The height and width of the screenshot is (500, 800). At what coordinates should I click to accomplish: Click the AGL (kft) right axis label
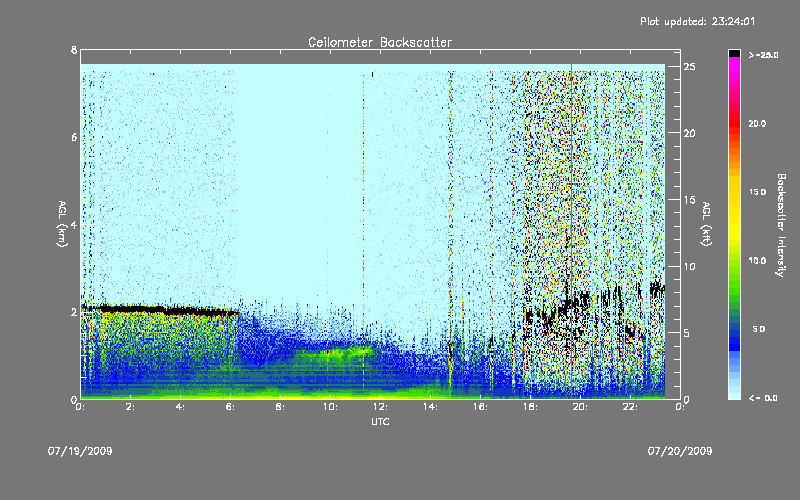(706, 224)
